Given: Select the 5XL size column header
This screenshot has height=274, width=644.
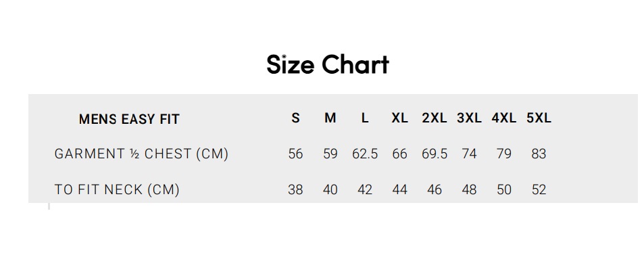Looking at the screenshot, I should point(539,118).
